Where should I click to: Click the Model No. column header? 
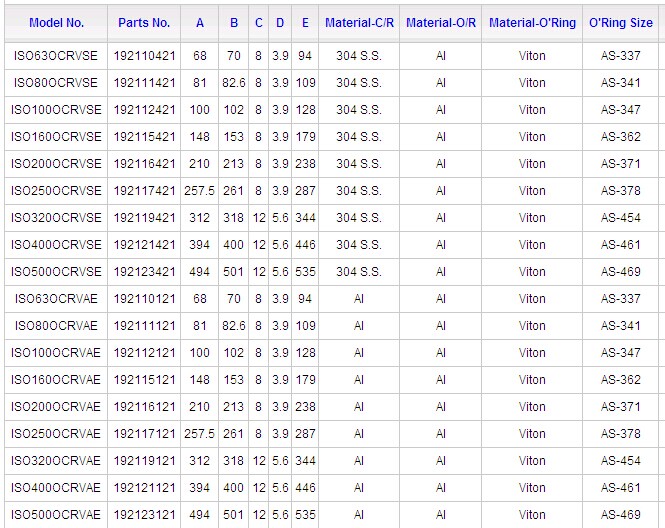[x=56, y=22]
